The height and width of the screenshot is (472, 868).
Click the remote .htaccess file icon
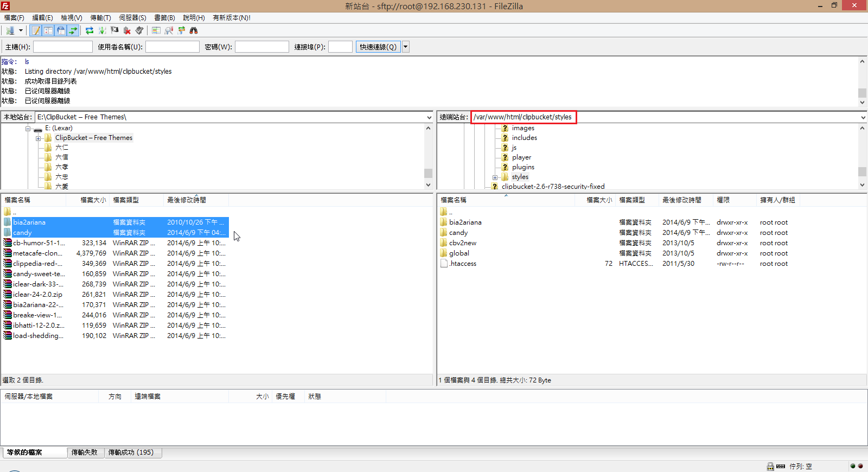[x=444, y=264]
